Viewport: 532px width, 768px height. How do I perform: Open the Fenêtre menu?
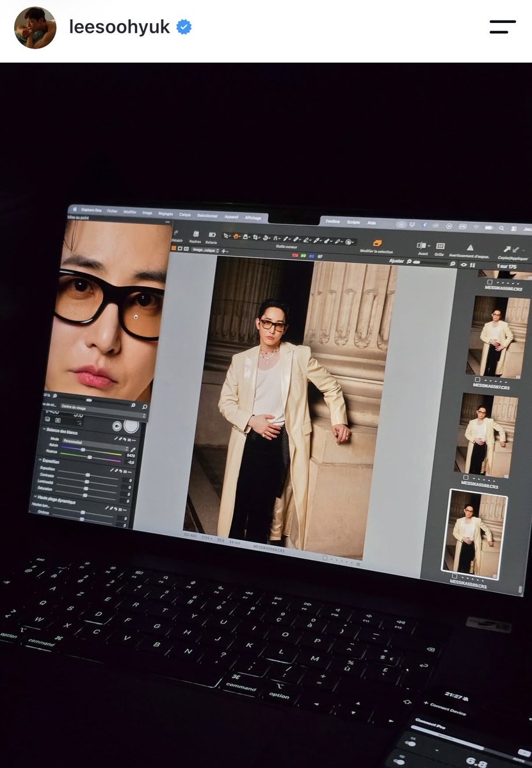(333, 221)
